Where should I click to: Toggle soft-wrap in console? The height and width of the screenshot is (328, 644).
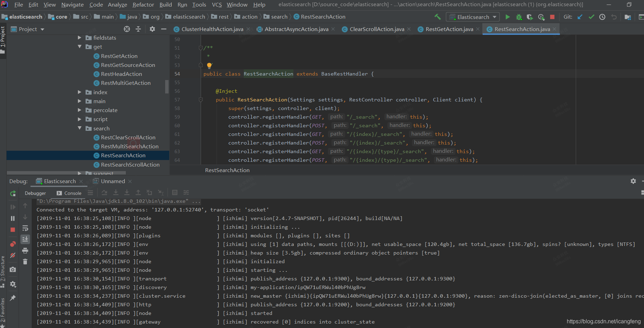click(25, 228)
